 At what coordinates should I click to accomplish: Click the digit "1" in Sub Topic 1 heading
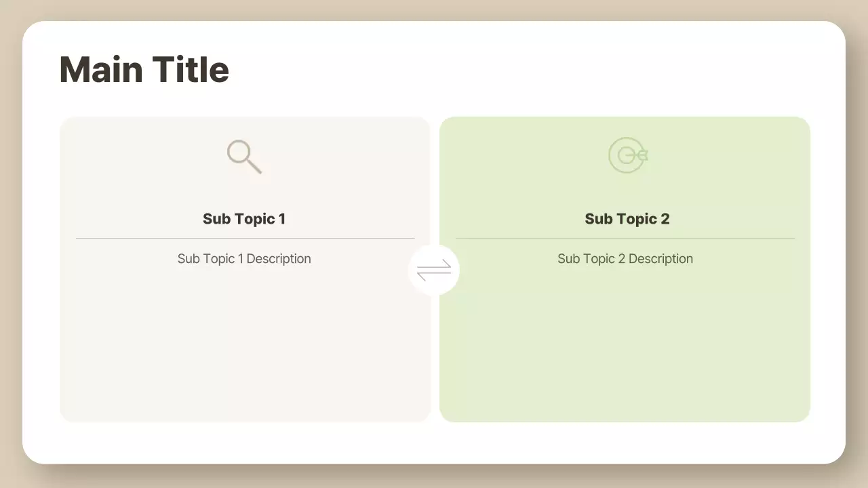point(281,219)
